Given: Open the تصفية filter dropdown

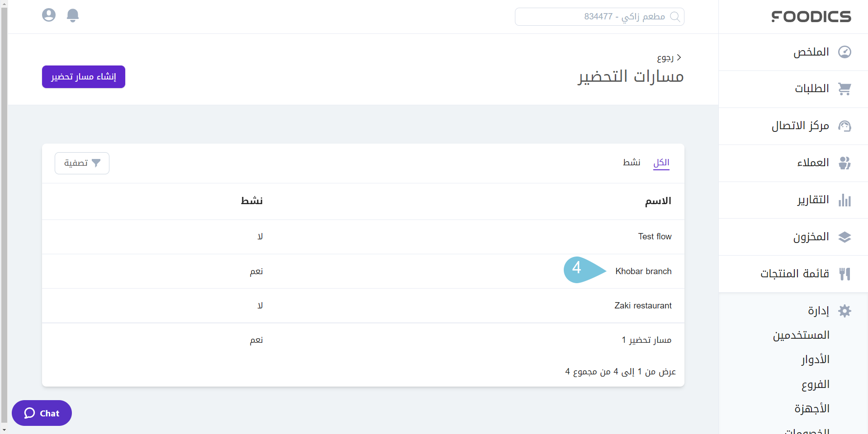Looking at the screenshot, I should point(82,163).
